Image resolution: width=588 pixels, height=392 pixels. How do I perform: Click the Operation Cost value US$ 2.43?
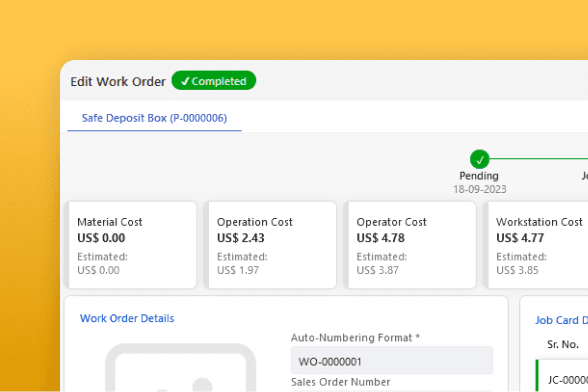point(241,238)
